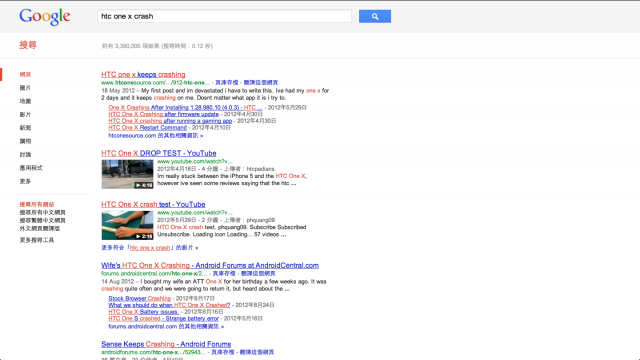The height and width of the screenshot is (360, 640).
Task: Play the crash test video thumbnail
Action: [x=127, y=225]
